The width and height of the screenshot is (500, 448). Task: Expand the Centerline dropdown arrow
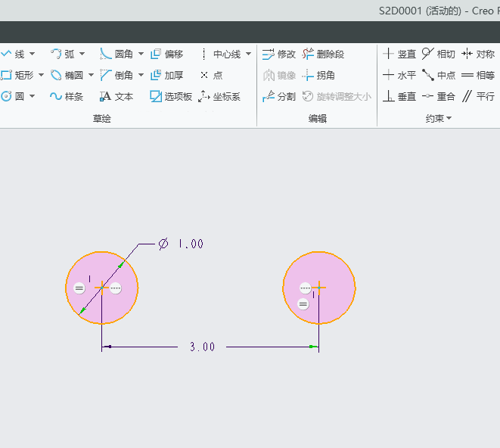pyautogui.click(x=248, y=54)
